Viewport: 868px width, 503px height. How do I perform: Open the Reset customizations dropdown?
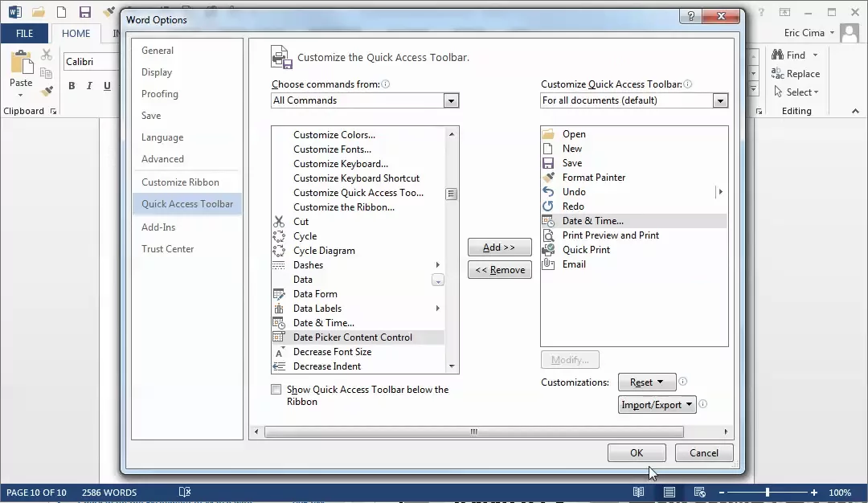click(x=647, y=382)
